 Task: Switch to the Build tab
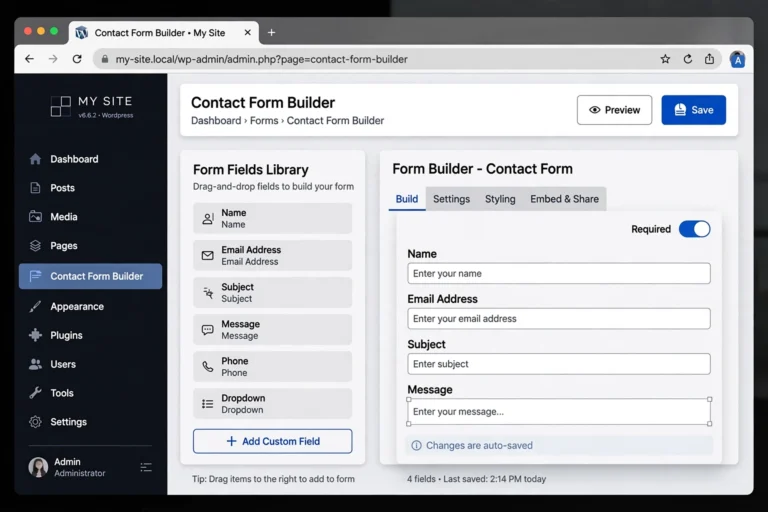click(x=407, y=199)
